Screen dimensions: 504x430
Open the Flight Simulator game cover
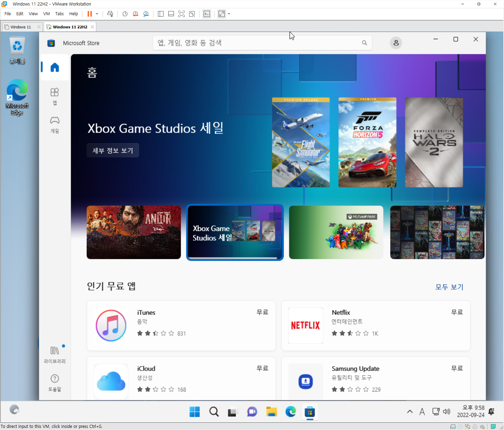click(x=301, y=142)
